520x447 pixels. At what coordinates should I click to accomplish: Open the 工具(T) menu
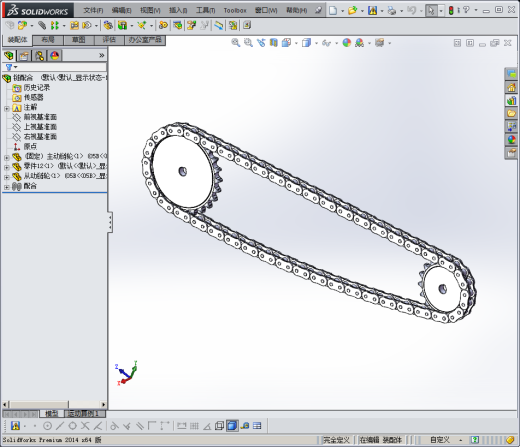coord(205,10)
